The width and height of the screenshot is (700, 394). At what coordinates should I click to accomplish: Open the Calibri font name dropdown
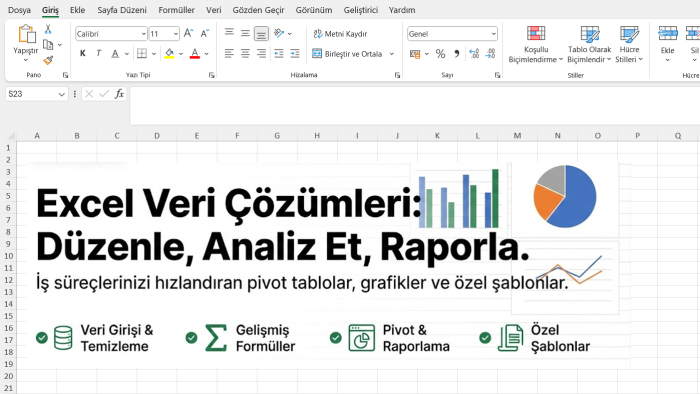[143, 34]
